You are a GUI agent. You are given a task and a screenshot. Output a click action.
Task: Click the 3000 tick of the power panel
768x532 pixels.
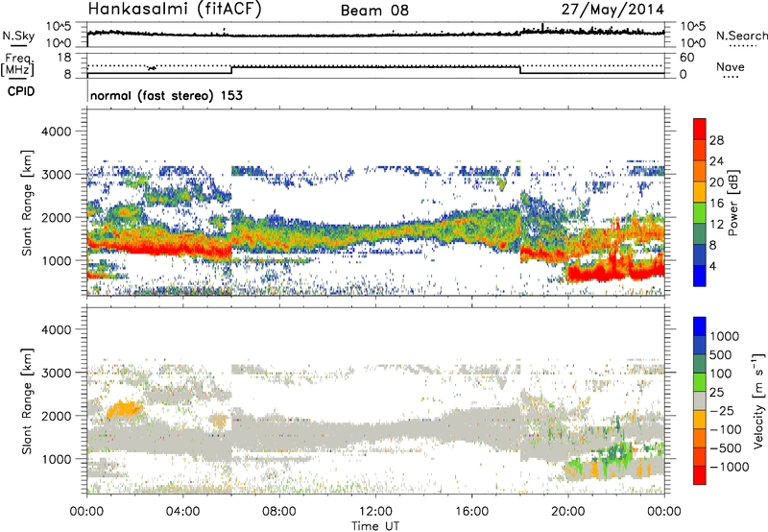click(x=57, y=175)
